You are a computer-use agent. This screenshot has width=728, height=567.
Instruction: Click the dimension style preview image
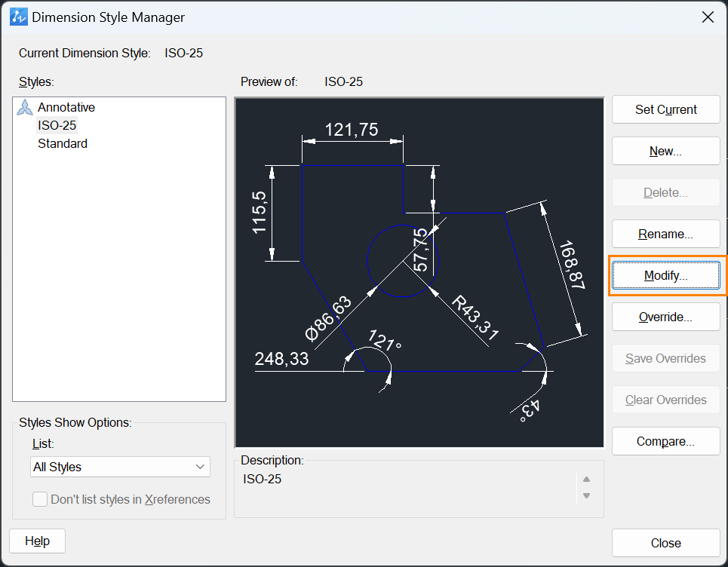pyautogui.click(x=419, y=272)
